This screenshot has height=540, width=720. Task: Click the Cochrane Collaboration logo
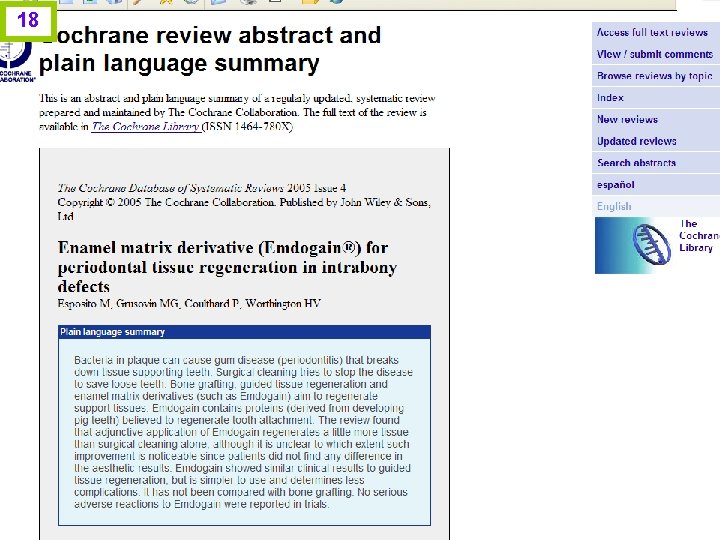point(16,62)
